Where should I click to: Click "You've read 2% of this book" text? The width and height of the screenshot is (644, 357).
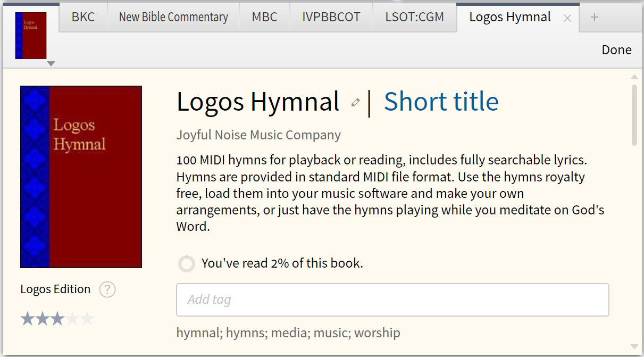coord(282,263)
